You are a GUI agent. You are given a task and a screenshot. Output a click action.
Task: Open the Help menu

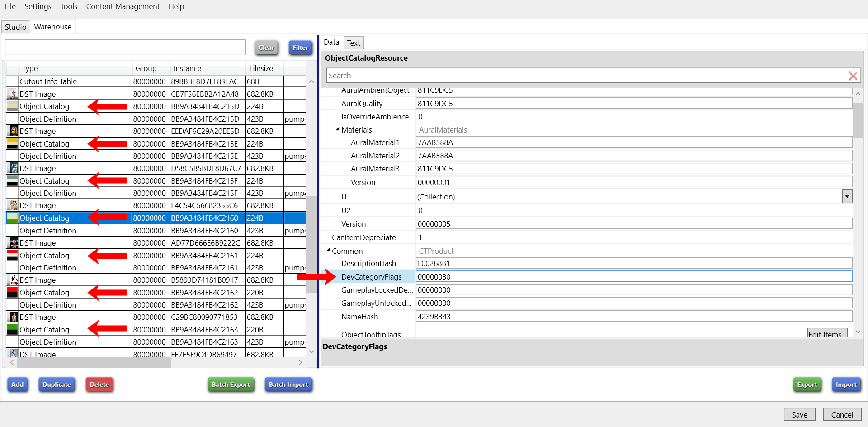(x=176, y=6)
